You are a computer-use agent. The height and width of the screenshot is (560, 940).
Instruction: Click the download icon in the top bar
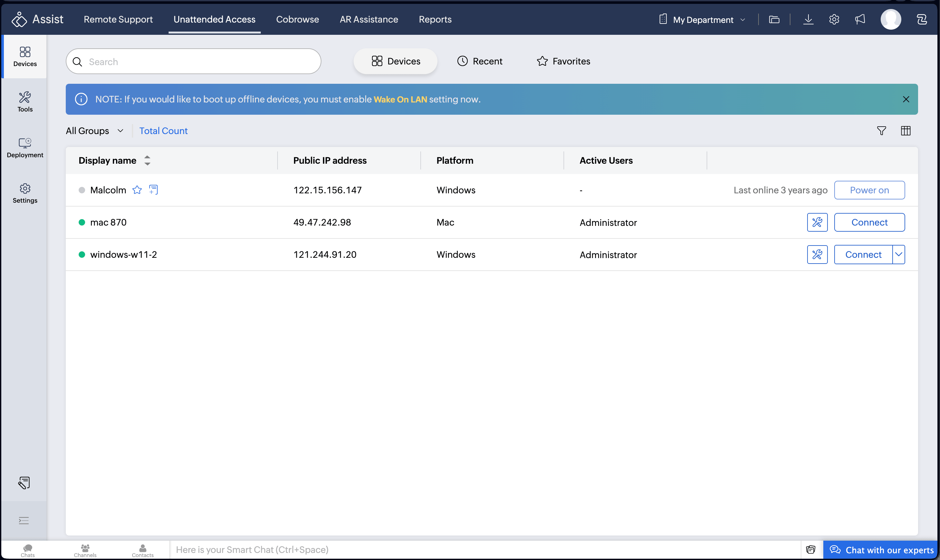[808, 20]
